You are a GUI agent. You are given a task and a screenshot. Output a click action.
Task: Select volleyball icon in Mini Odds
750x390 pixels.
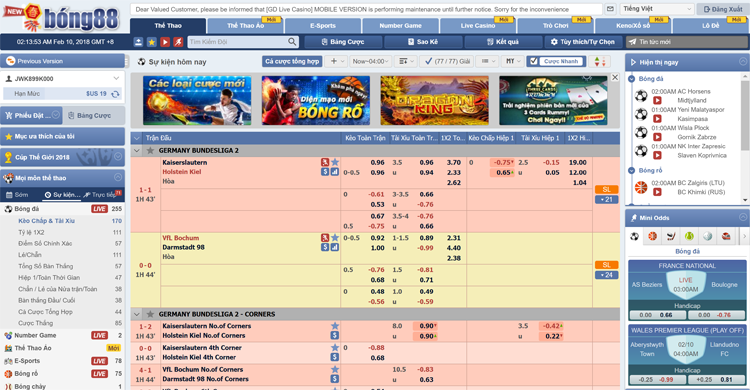click(707, 236)
